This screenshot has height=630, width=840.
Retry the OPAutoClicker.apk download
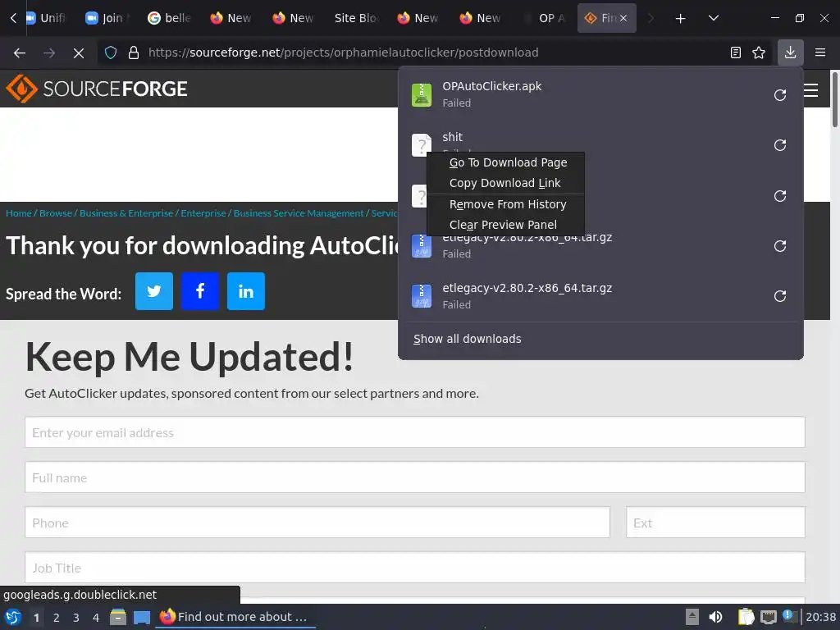tap(780, 95)
